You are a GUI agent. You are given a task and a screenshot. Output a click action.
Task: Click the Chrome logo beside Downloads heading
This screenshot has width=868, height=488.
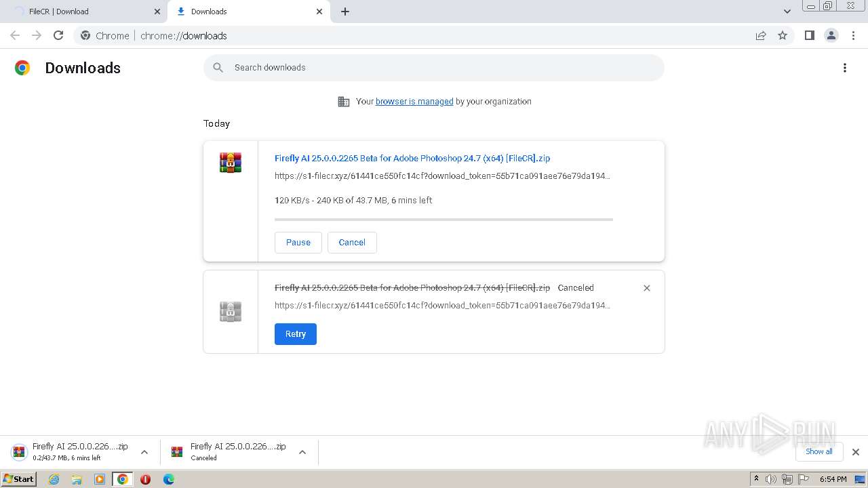pyautogui.click(x=22, y=68)
